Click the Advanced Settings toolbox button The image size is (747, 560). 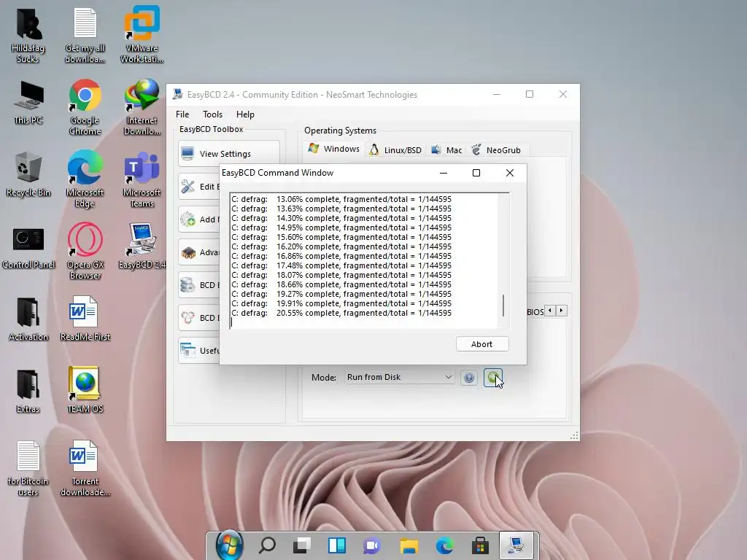click(200, 252)
